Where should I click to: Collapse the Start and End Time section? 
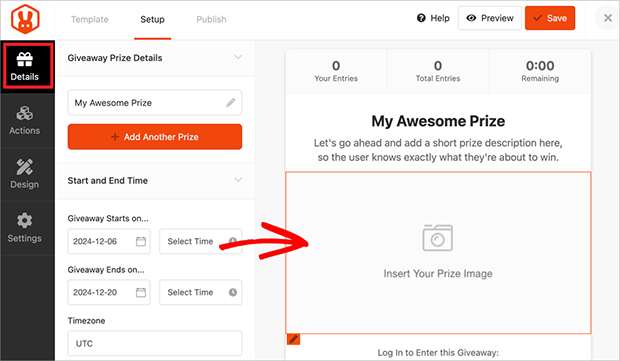[x=238, y=180]
